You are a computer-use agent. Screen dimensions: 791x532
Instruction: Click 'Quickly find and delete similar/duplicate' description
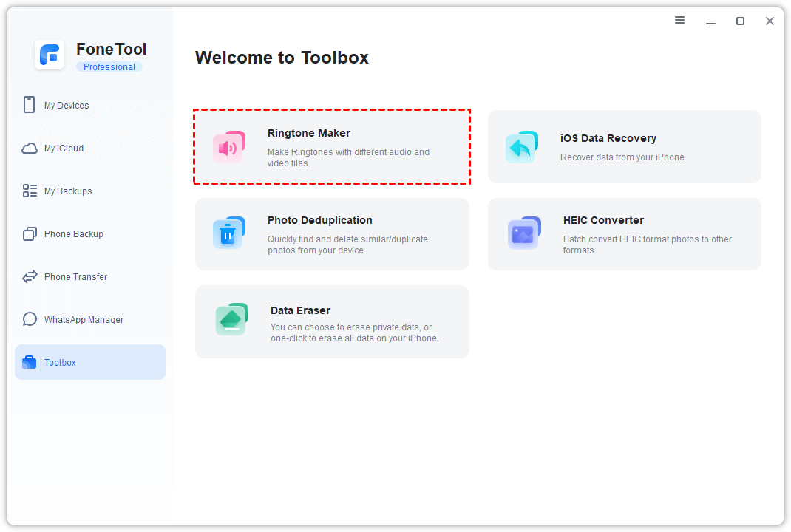pyautogui.click(x=347, y=245)
